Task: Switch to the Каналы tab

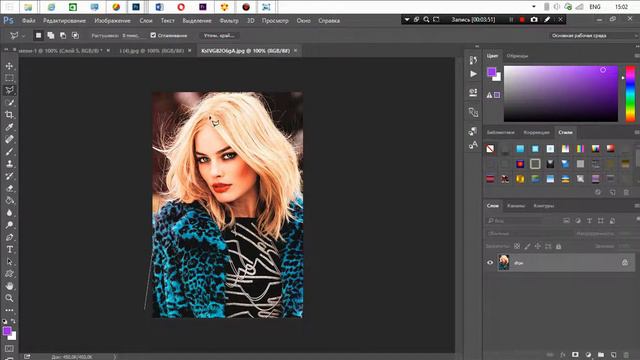Action: click(516, 206)
